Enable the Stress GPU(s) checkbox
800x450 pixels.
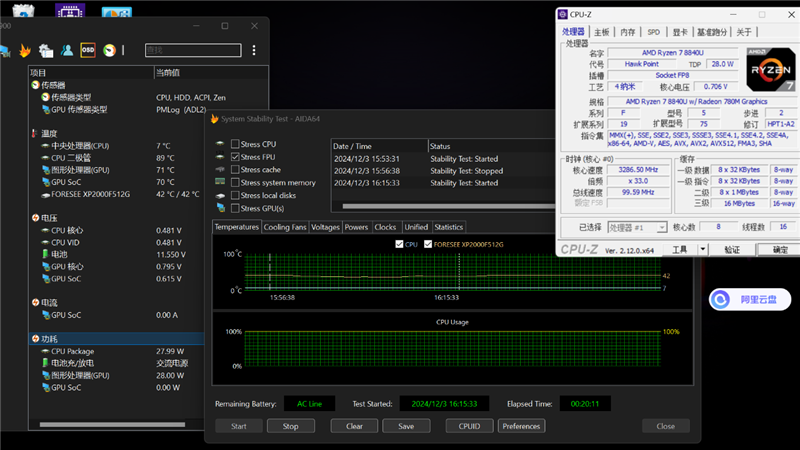[x=235, y=208]
